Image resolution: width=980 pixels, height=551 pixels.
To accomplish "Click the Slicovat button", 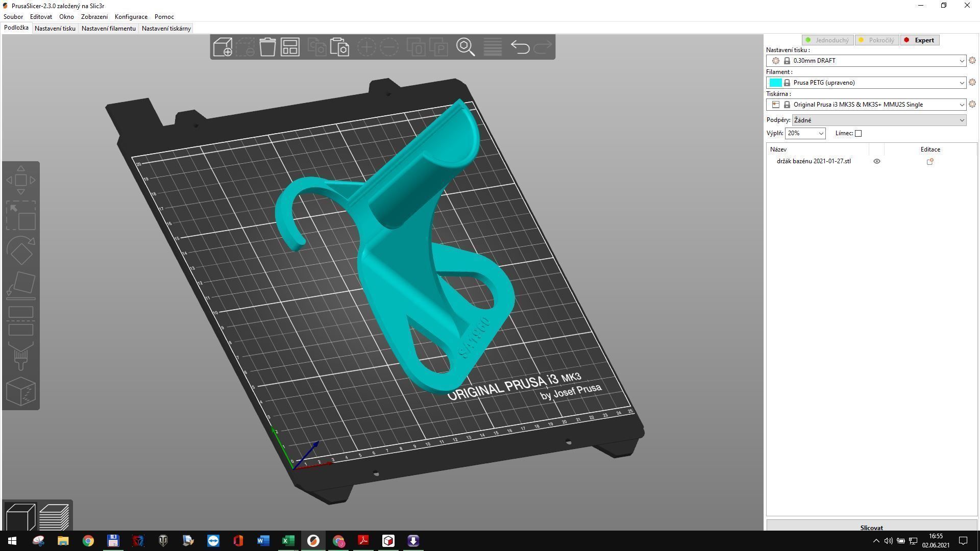I will [871, 527].
